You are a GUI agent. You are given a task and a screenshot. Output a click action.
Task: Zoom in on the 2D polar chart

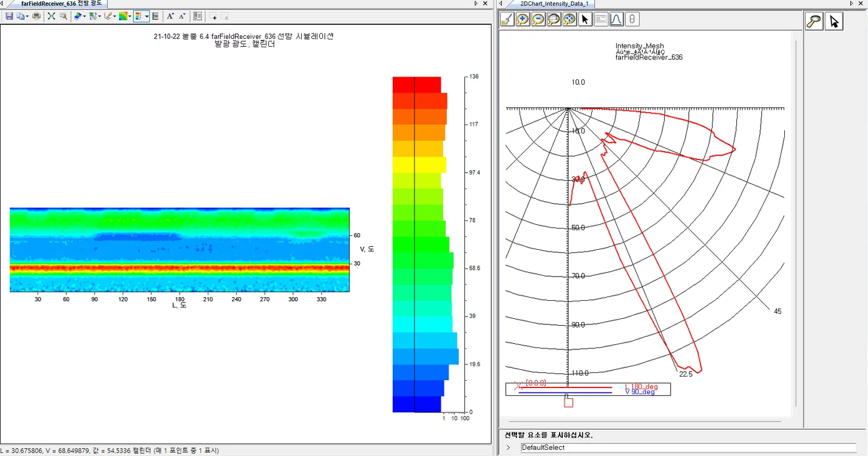point(523,19)
